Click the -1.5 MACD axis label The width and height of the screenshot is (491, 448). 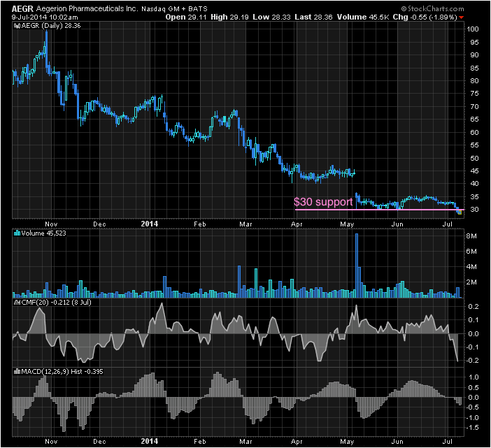472,428
